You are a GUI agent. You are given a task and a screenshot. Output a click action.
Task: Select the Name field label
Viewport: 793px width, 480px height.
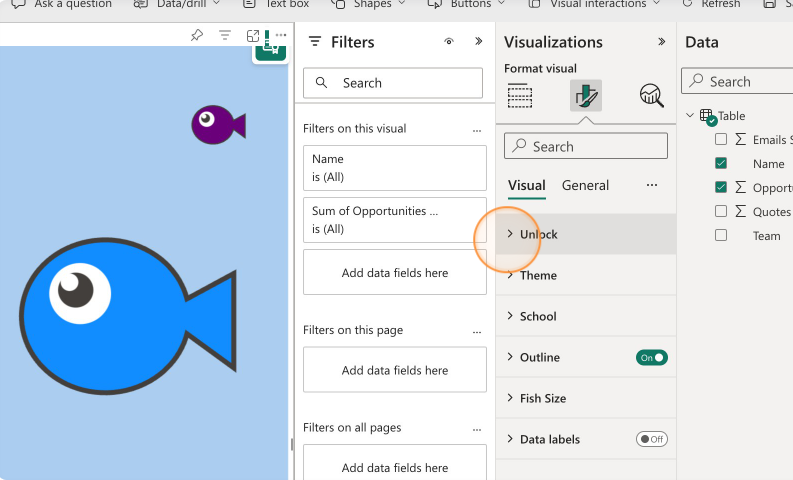pyautogui.click(x=768, y=164)
